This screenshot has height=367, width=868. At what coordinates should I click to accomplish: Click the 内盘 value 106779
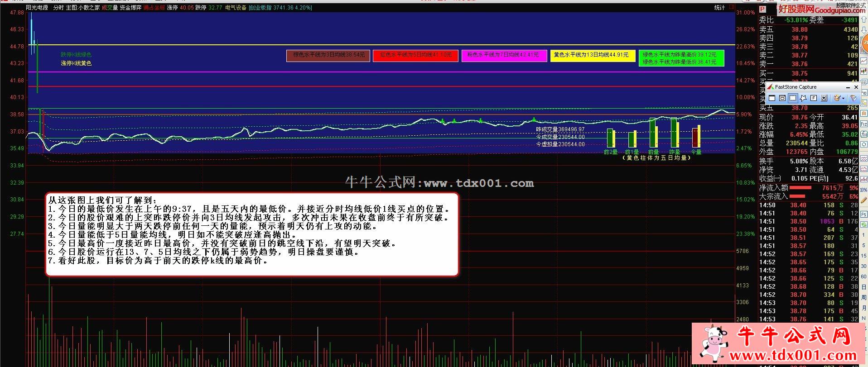tap(846, 152)
